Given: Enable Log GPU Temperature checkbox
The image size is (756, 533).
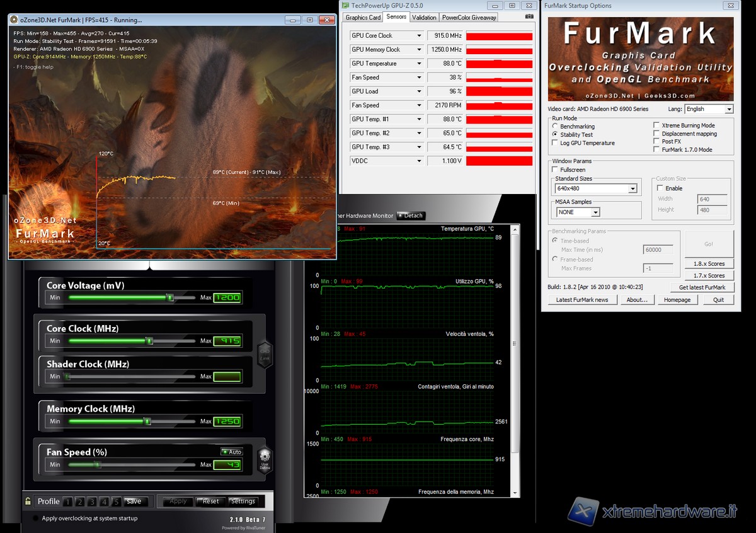Looking at the screenshot, I should 555,143.
